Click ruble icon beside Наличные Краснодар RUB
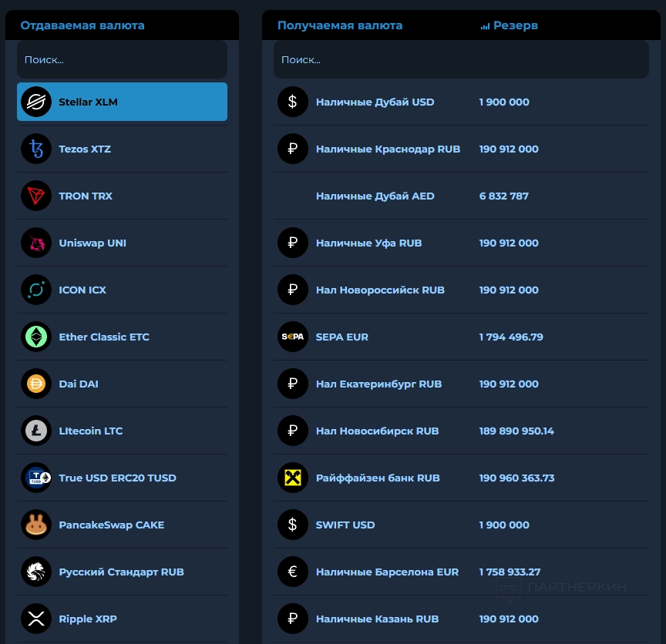The height and width of the screenshot is (644, 666). tap(293, 149)
